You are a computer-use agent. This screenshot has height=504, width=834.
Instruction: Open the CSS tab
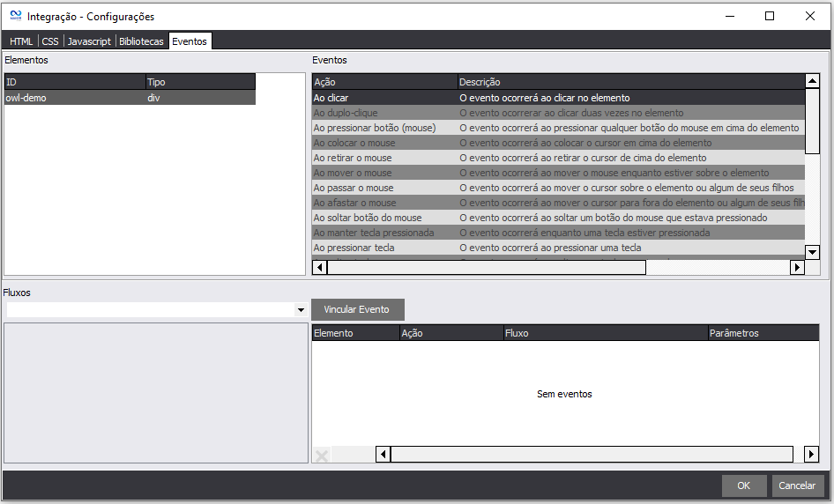(x=50, y=41)
